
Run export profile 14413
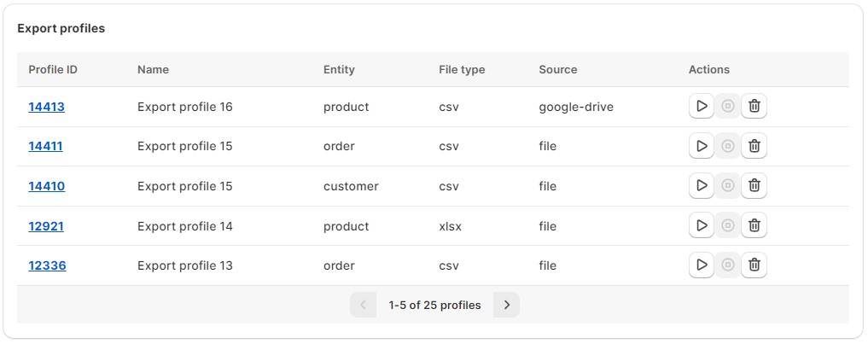[x=702, y=106]
